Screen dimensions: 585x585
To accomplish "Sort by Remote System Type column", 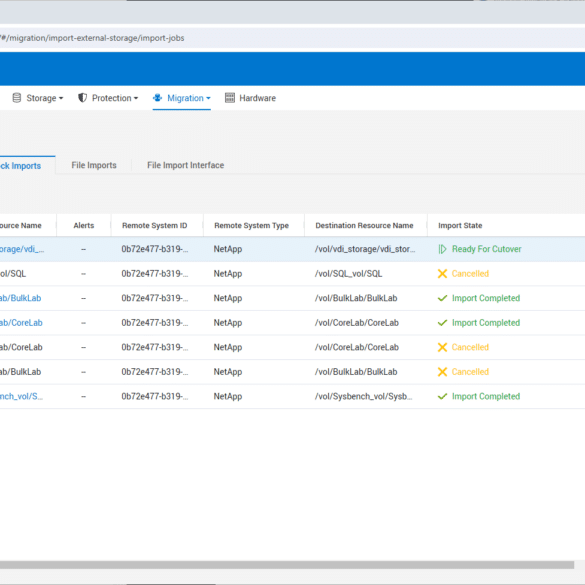I will tap(251, 225).
